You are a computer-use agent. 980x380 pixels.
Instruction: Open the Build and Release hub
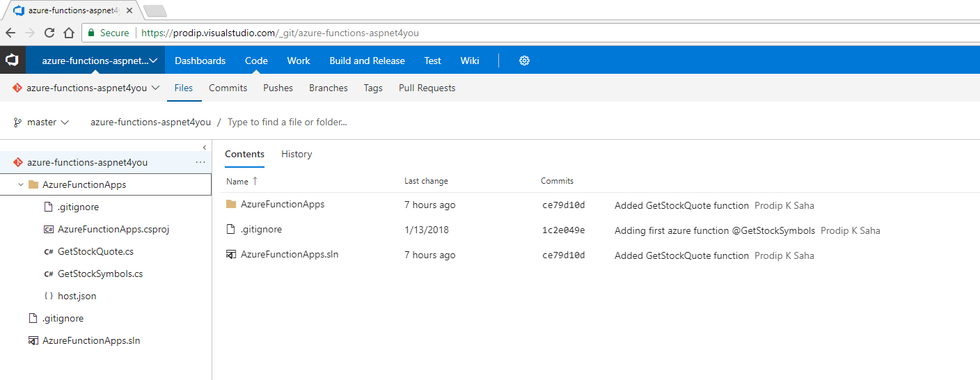367,61
